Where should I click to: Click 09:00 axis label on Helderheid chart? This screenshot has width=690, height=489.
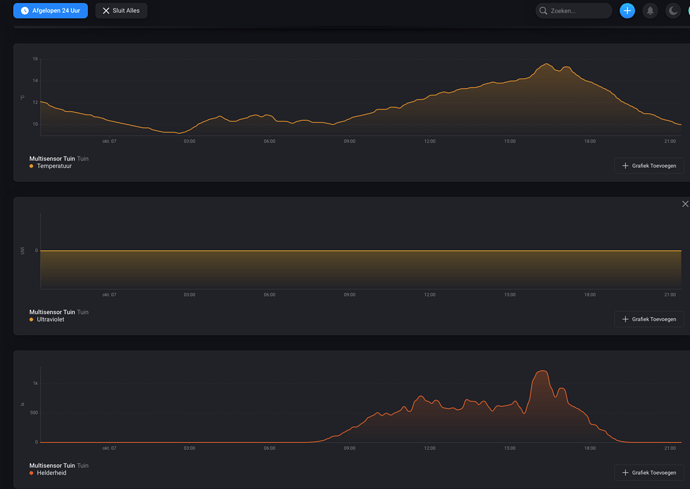click(349, 448)
